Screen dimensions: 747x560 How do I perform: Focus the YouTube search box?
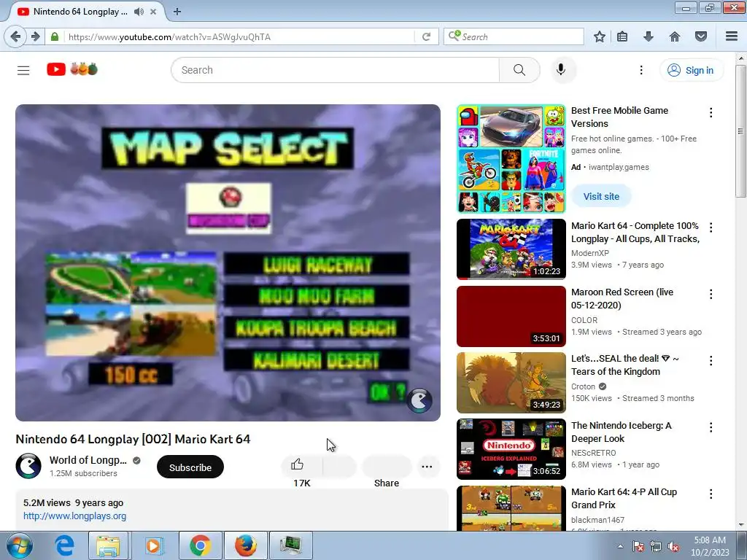tap(335, 70)
